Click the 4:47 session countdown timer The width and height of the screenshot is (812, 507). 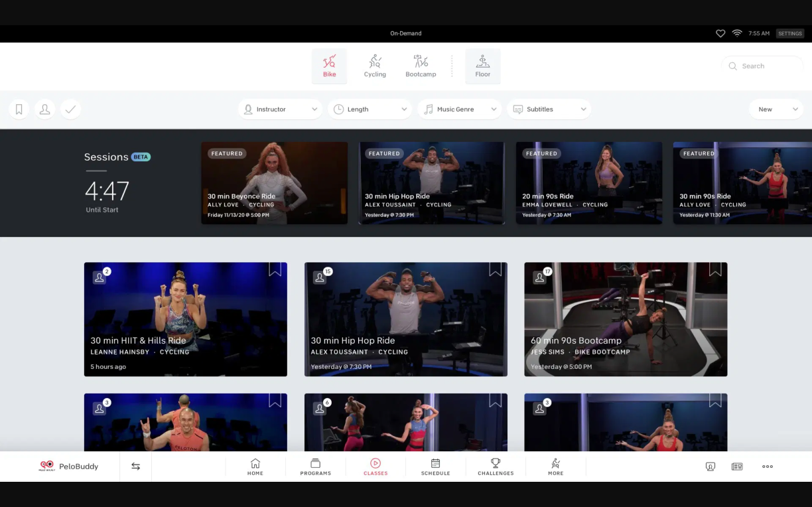pyautogui.click(x=107, y=192)
